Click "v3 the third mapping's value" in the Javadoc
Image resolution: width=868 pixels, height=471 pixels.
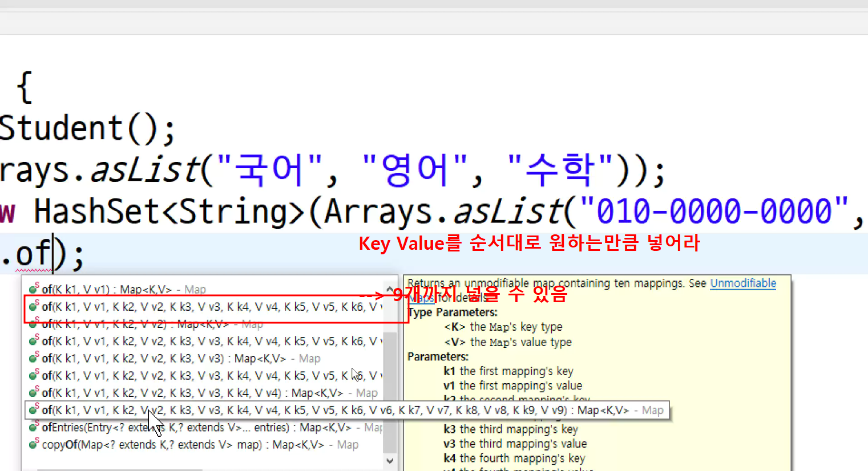[x=515, y=444]
